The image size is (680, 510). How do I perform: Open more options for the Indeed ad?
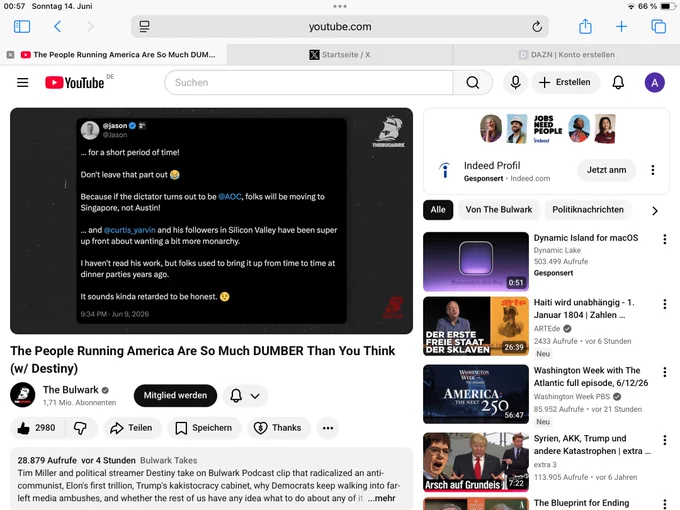point(653,170)
